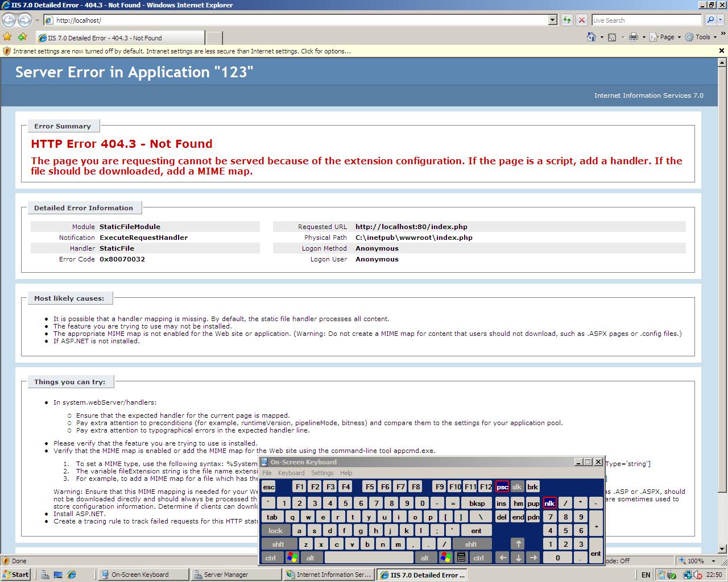Click the green Refresh page icon
728x582 pixels.
pos(567,20)
